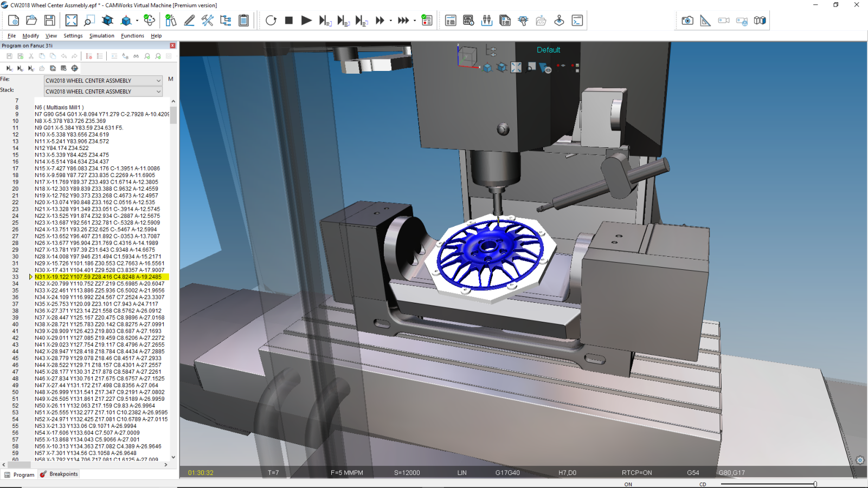The width and height of the screenshot is (868, 488).
Task: Stop the running simulation
Action: click(290, 20)
